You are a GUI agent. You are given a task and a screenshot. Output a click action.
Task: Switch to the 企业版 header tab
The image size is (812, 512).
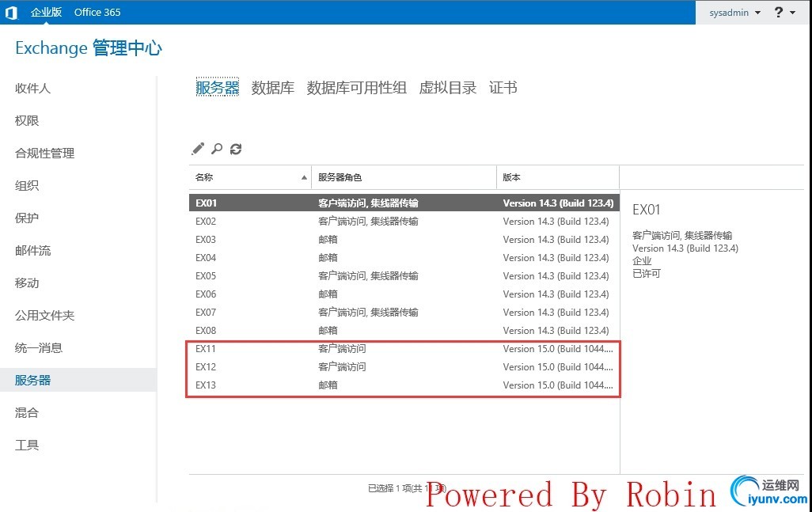46,13
